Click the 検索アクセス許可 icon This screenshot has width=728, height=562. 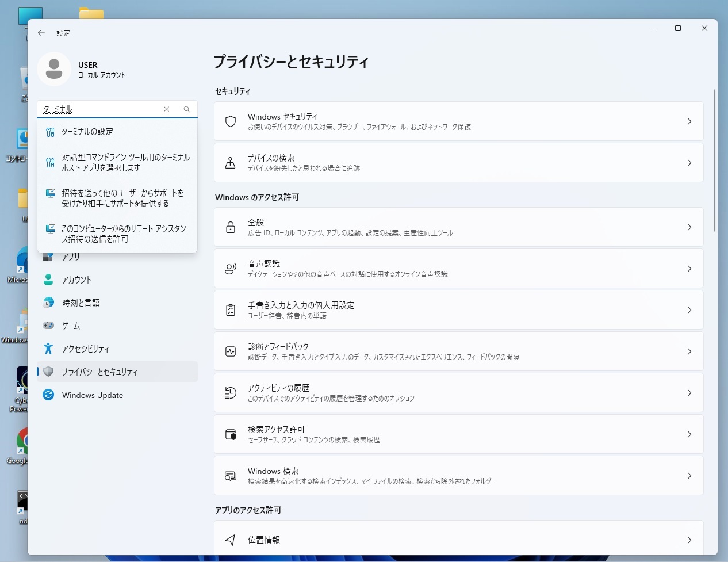(x=231, y=434)
